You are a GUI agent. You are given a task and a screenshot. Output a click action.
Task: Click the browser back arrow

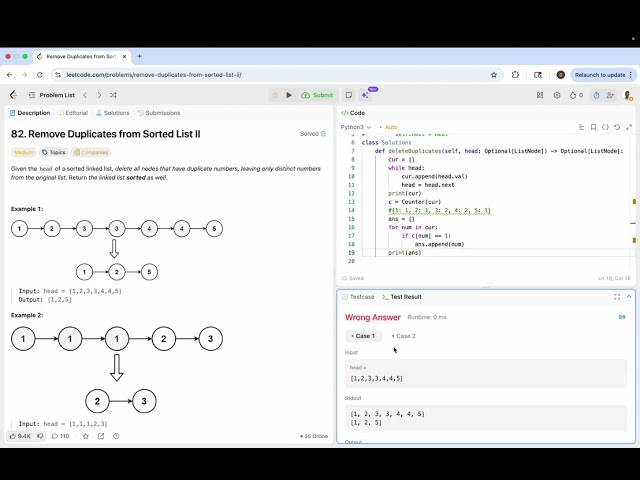coord(9,75)
